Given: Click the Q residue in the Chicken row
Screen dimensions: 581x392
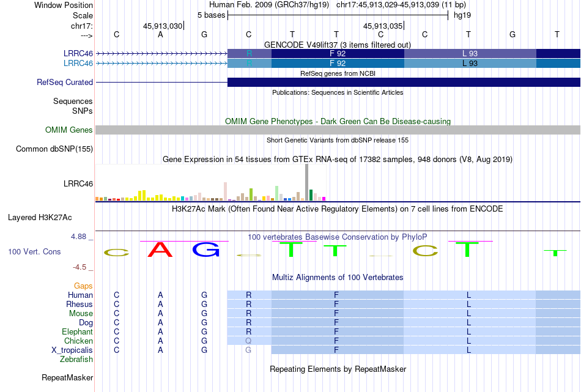Looking at the screenshot, I should point(248,341).
